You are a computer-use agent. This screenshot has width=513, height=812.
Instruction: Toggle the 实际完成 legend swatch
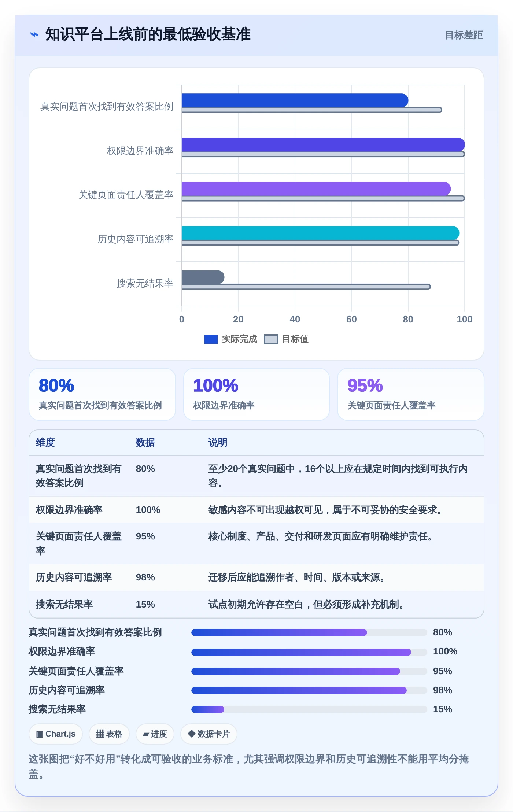pos(211,339)
